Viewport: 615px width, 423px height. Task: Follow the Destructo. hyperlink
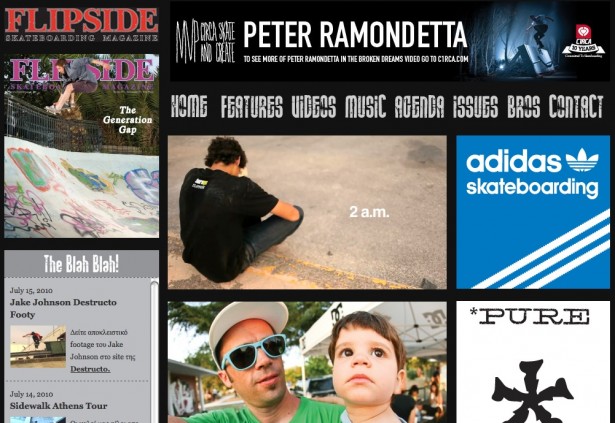click(x=90, y=369)
